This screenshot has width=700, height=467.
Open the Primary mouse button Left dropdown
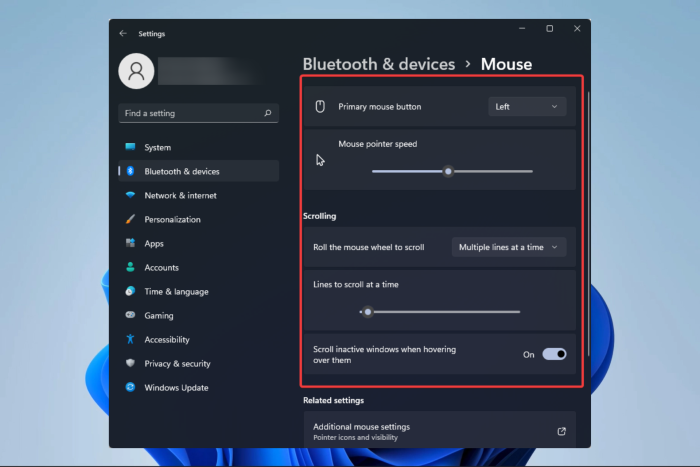click(527, 107)
